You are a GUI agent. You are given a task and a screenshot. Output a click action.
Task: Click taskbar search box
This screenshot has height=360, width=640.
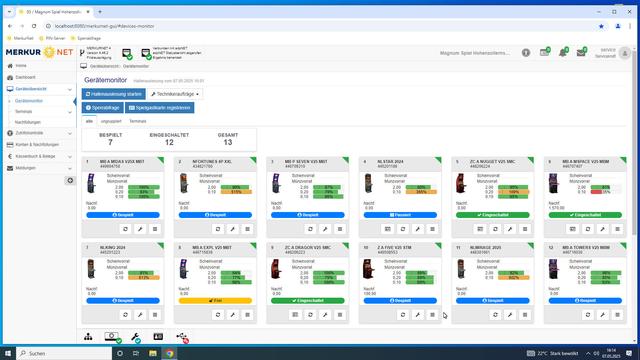click(64, 353)
